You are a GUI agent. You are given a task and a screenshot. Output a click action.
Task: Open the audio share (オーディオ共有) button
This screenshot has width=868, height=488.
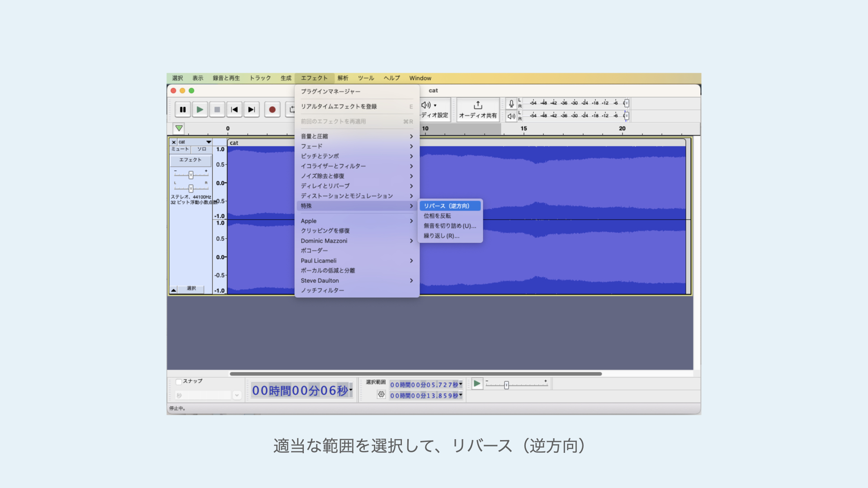pyautogui.click(x=478, y=110)
